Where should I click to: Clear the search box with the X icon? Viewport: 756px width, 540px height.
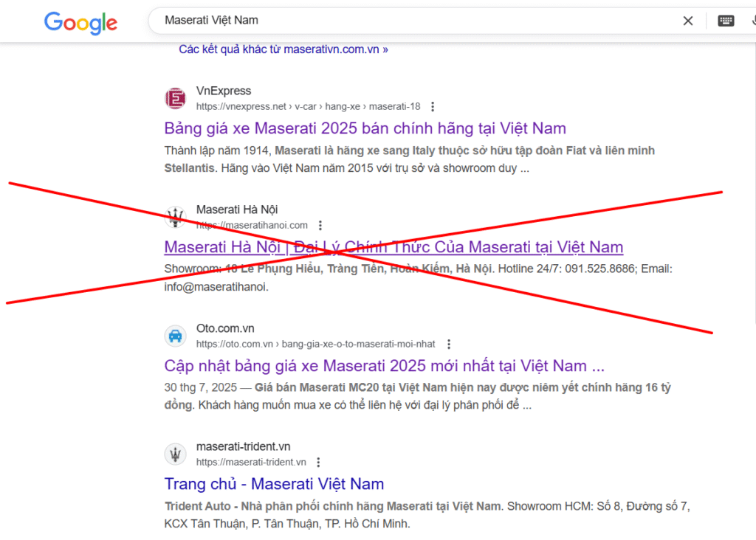(688, 21)
